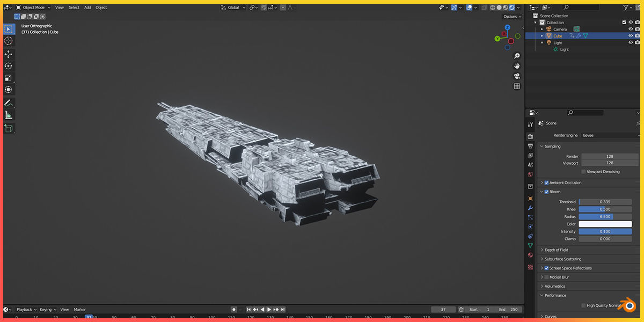Select the Measure tool

coord(9,115)
